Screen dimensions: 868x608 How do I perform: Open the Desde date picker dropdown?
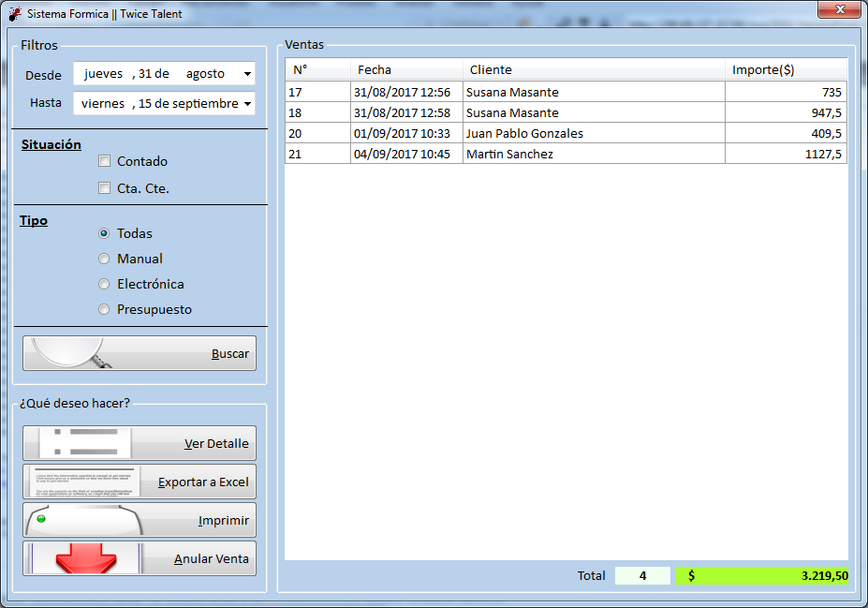[x=247, y=74]
